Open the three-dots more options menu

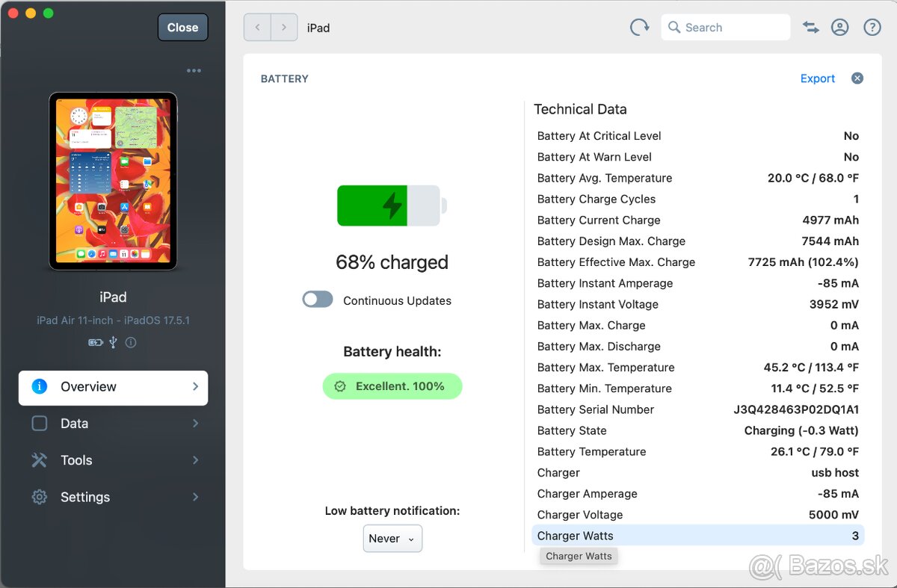coord(194,71)
